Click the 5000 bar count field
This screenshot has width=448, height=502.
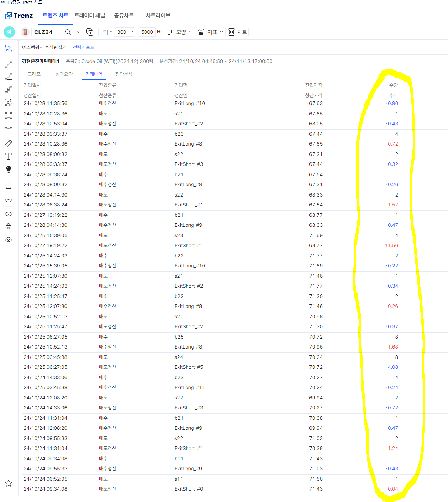147,32
